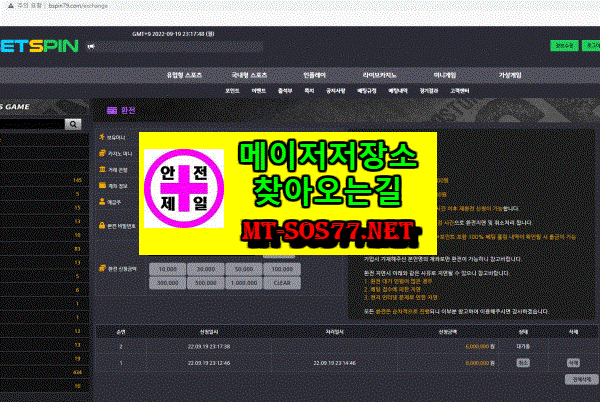Click the BETSPIN logo

[39, 46]
